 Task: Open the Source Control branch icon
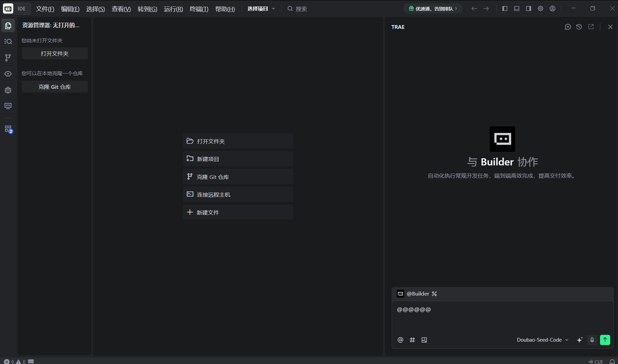pos(8,58)
